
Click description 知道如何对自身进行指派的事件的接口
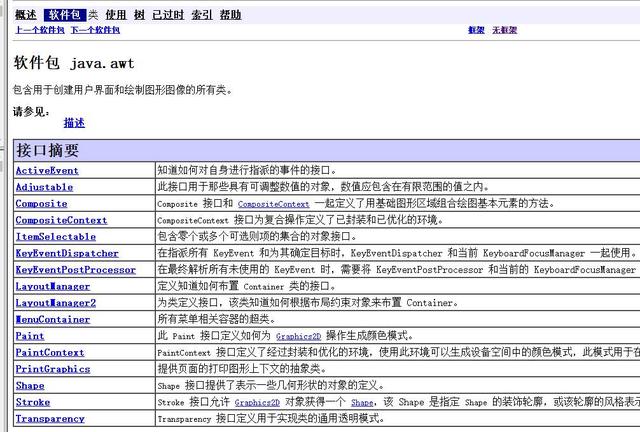[247, 170]
